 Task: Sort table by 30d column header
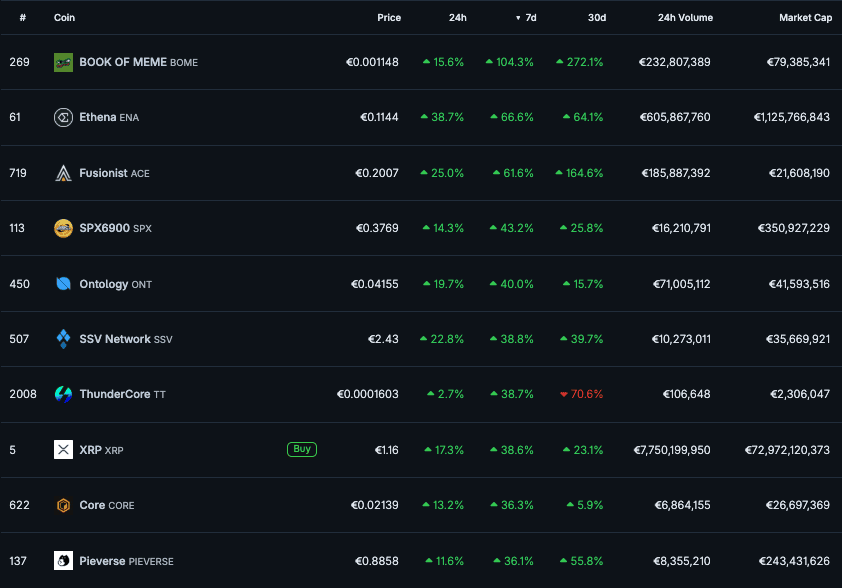coord(597,18)
